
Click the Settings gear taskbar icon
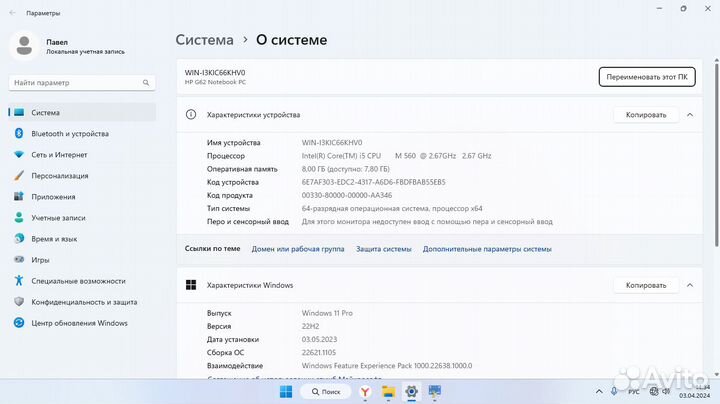pyautogui.click(x=411, y=392)
